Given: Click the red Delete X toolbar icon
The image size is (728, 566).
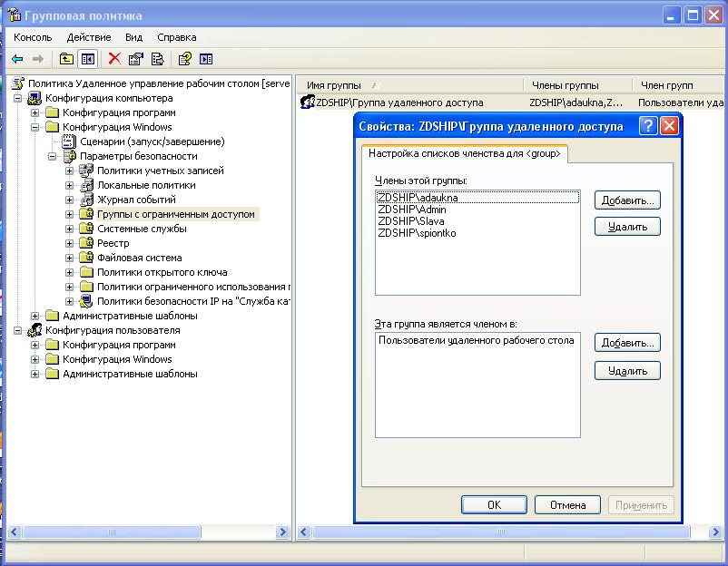Looking at the screenshot, I should [114, 58].
